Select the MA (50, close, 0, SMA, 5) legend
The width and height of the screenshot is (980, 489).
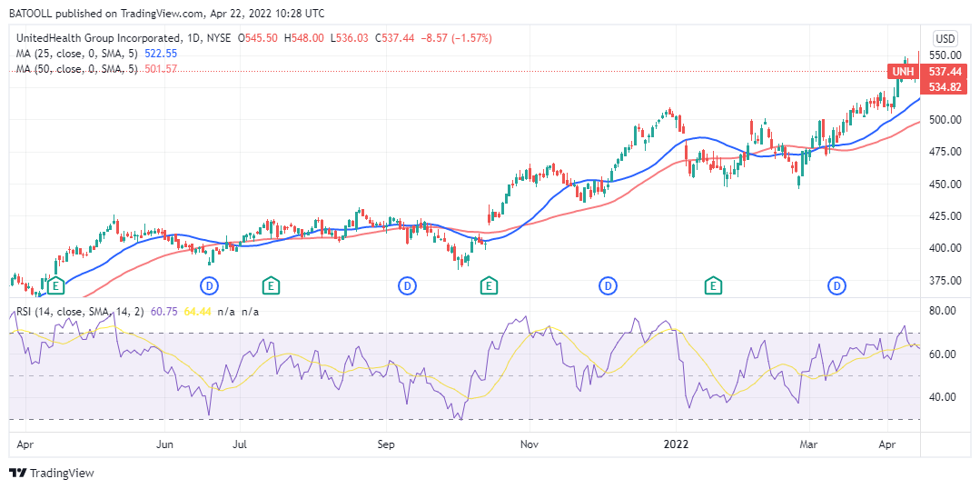77,69
